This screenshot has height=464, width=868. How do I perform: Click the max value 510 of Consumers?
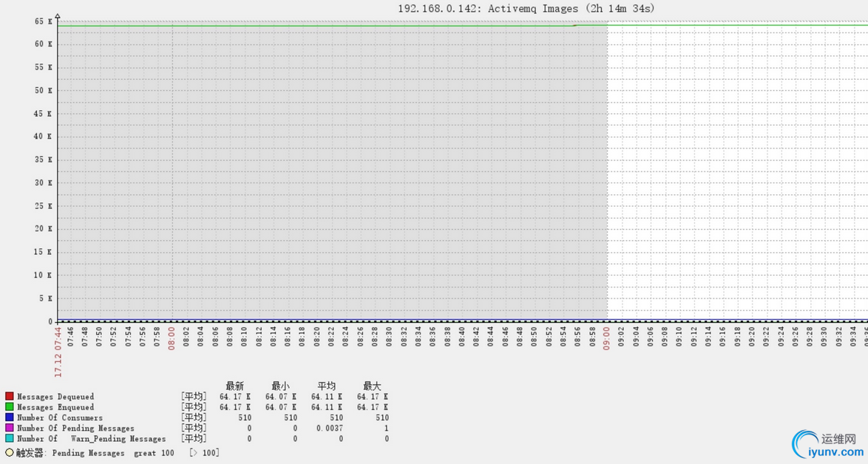tap(382, 417)
